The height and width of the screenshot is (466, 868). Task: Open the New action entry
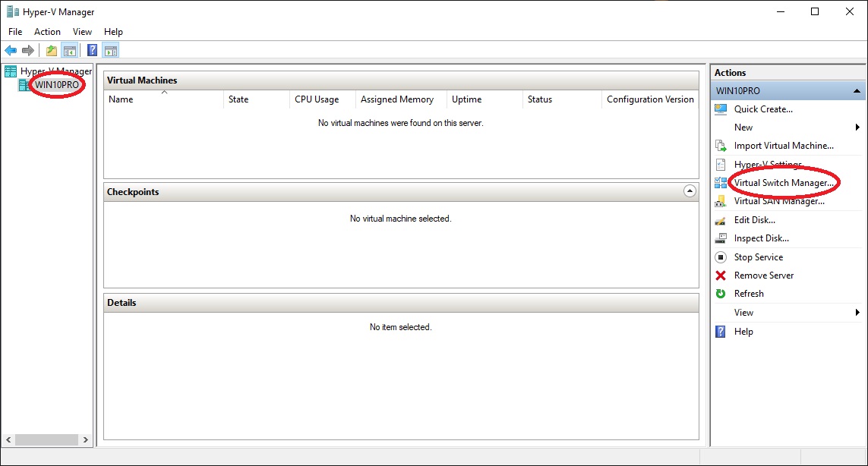[743, 128]
